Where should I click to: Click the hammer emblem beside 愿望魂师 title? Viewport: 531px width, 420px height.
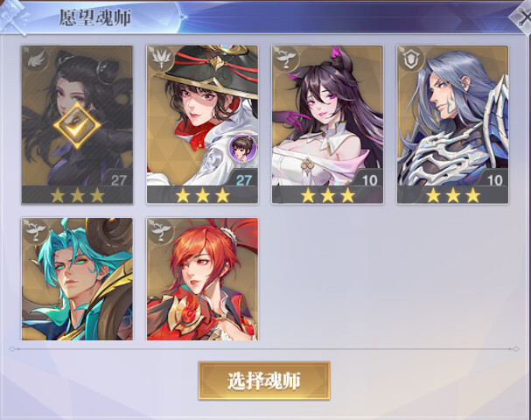tap(14, 17)
